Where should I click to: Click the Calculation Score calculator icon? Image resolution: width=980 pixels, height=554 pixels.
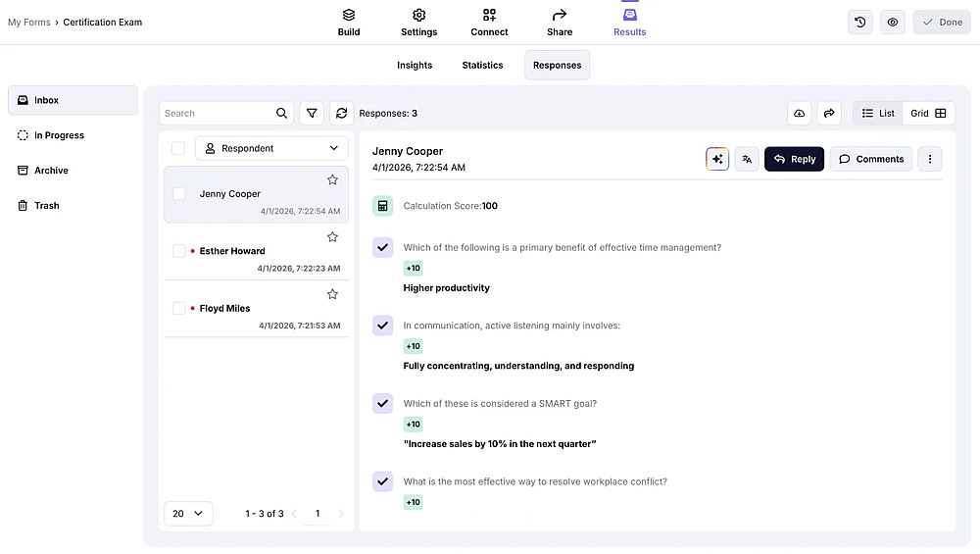382,206
